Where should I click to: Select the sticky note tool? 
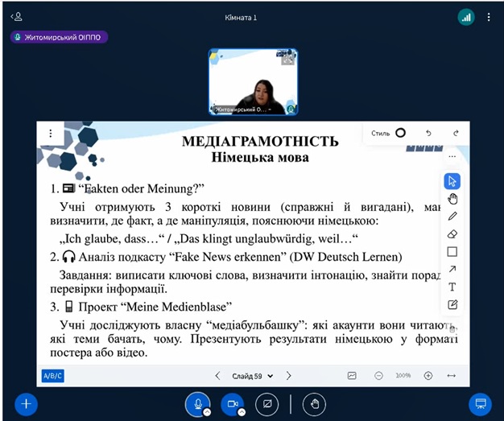pyautogui.click(x=452, y=305)
